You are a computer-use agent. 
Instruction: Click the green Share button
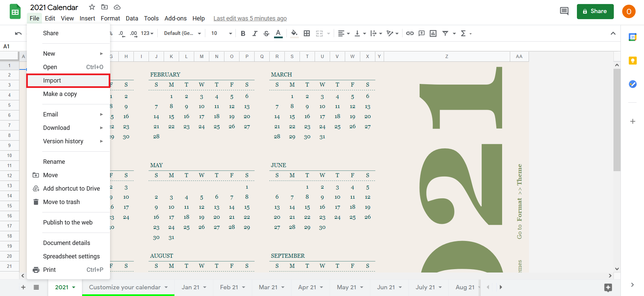pyautogui.click(x=595, y=11)
